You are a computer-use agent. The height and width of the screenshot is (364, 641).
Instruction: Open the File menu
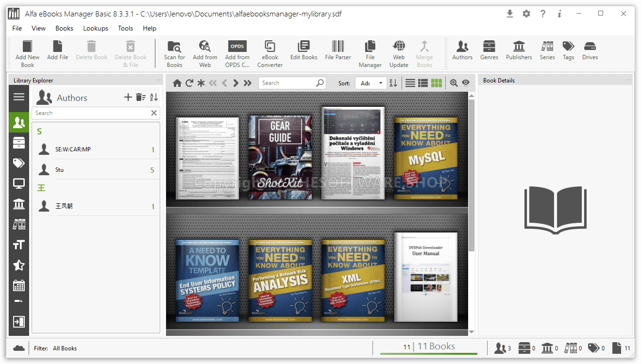click(17, 28)
